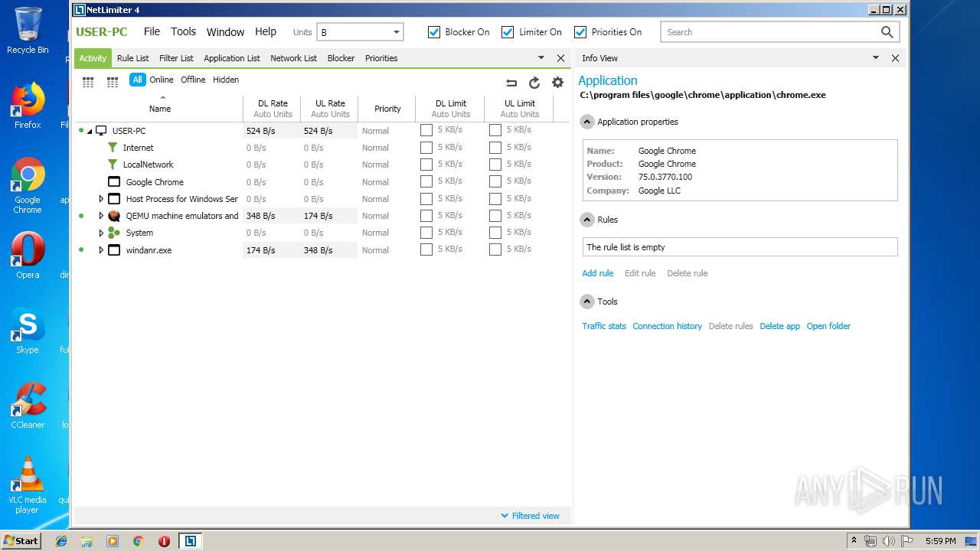Viewport: 980px width, 551px height.
Task: Click the USER-PC computer icon
Action: [x=101, y=131]
